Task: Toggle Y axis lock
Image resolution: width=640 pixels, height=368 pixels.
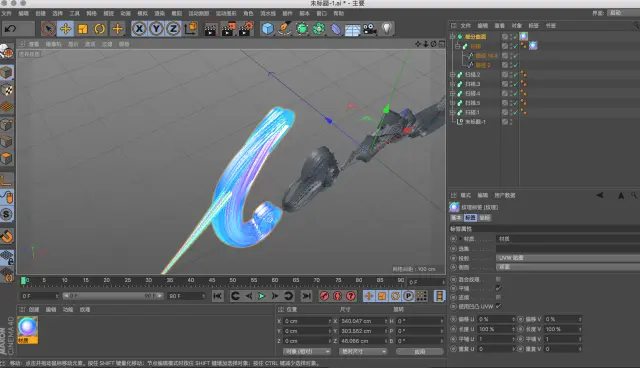Action: (156, 29)
